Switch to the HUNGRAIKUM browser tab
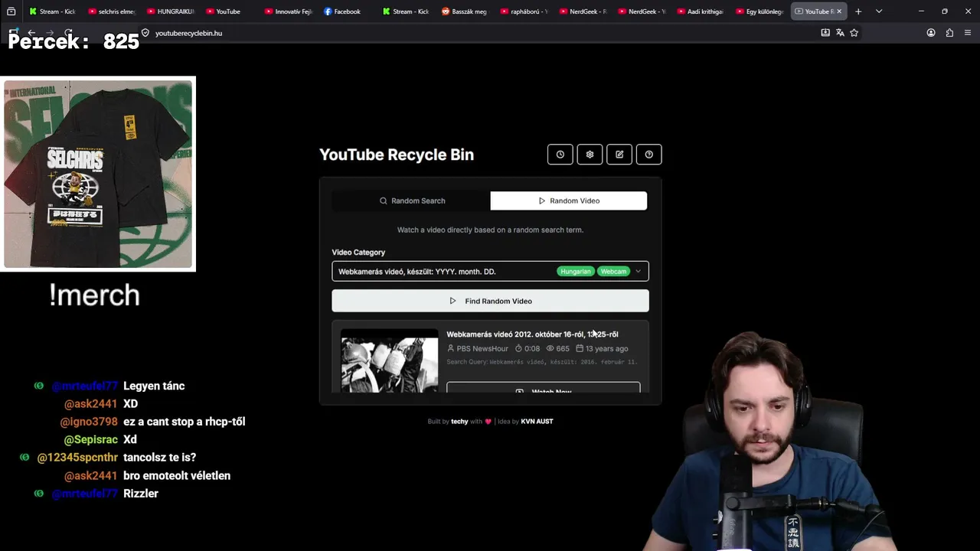This screenshot has height=551, width=980. (170, 11)
